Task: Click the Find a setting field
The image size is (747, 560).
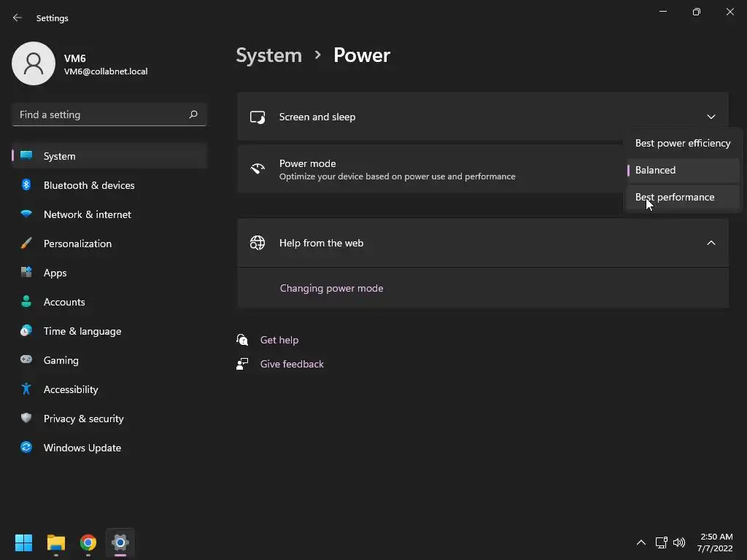Action: (x=109, y=114)
